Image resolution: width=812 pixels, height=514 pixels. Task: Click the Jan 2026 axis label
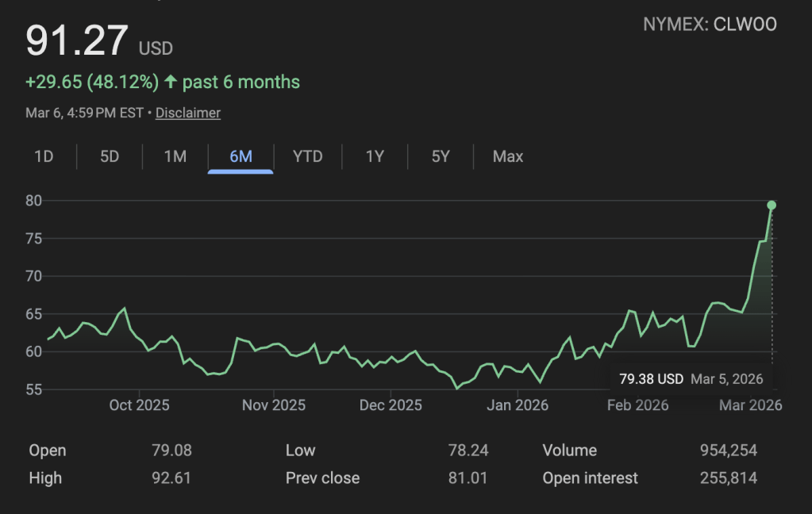(518, 405)
